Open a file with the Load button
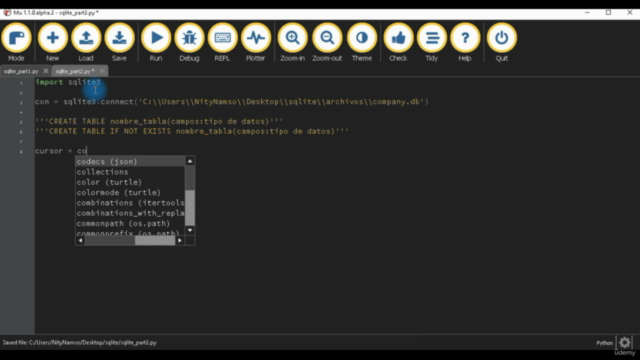 [x=86, y=42]
